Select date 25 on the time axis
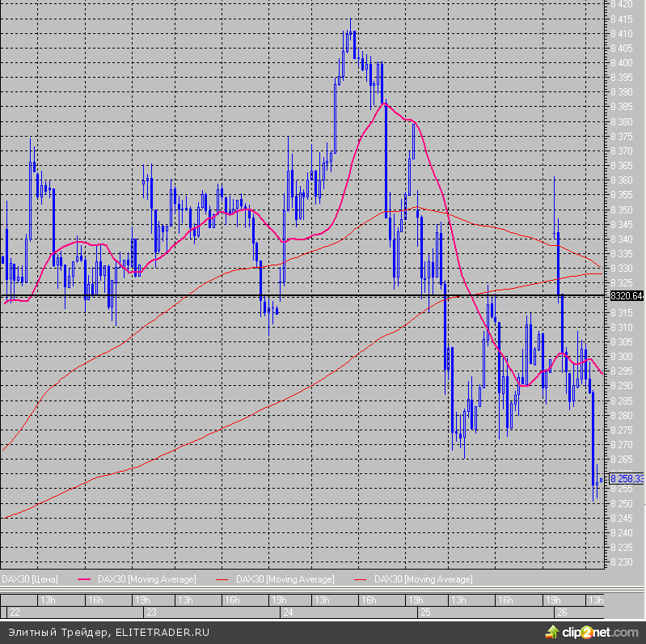Image resolution: width=646 pixels, height=644 pixels. pos(426,613)
